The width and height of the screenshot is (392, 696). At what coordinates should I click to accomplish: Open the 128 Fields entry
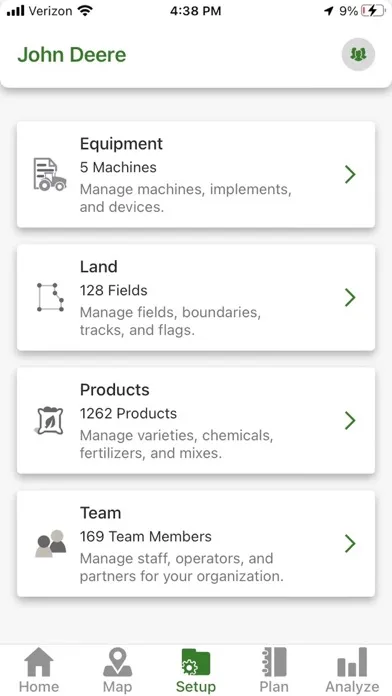click(x=196, y=297)
